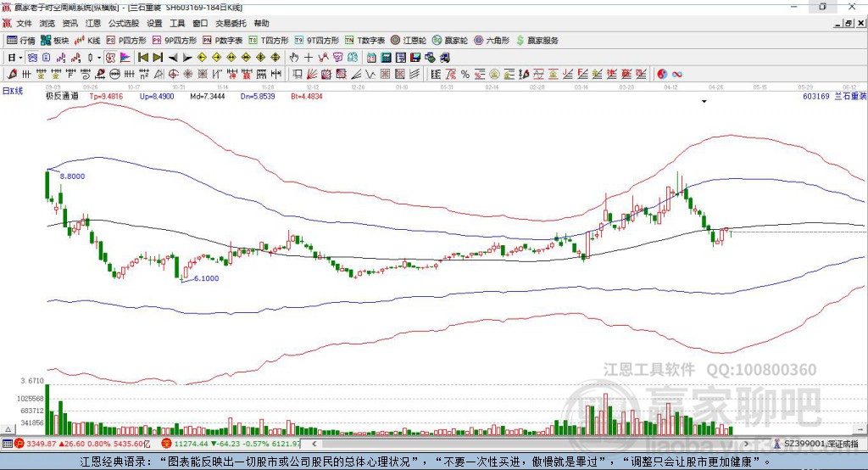Launch the 江恩轮 Gann wheel

(x=409, y=41)
